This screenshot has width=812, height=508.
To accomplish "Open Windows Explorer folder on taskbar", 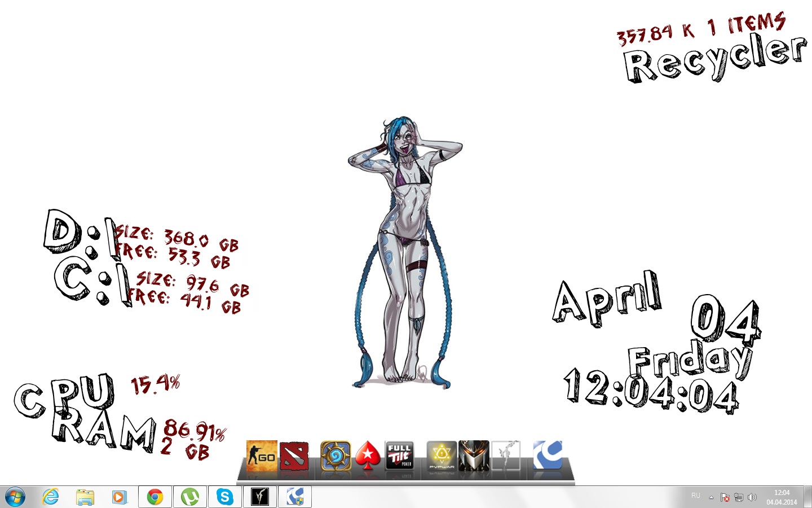I will pos(85,497).
